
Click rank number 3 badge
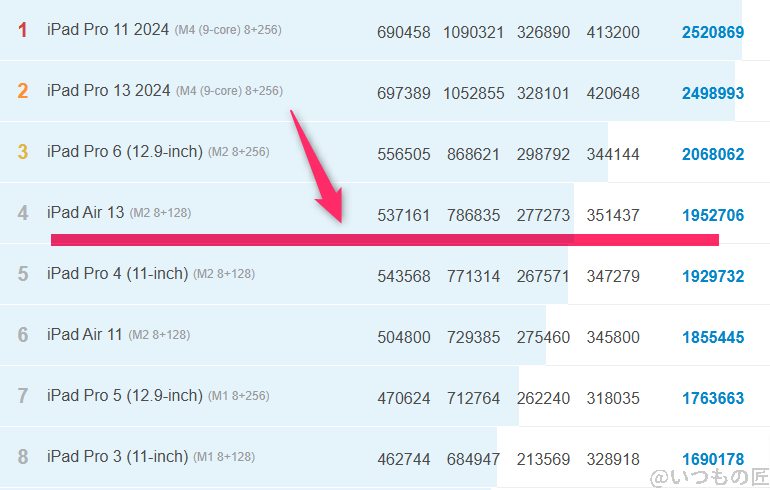point(23,152)
